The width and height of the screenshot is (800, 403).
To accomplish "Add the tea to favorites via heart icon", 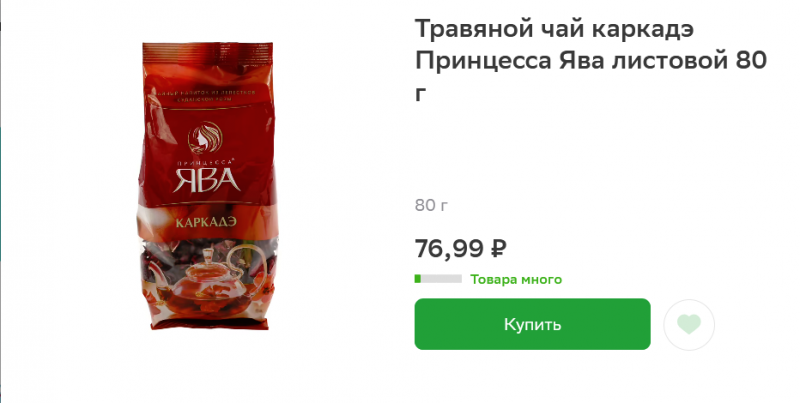I will point(689,324).
